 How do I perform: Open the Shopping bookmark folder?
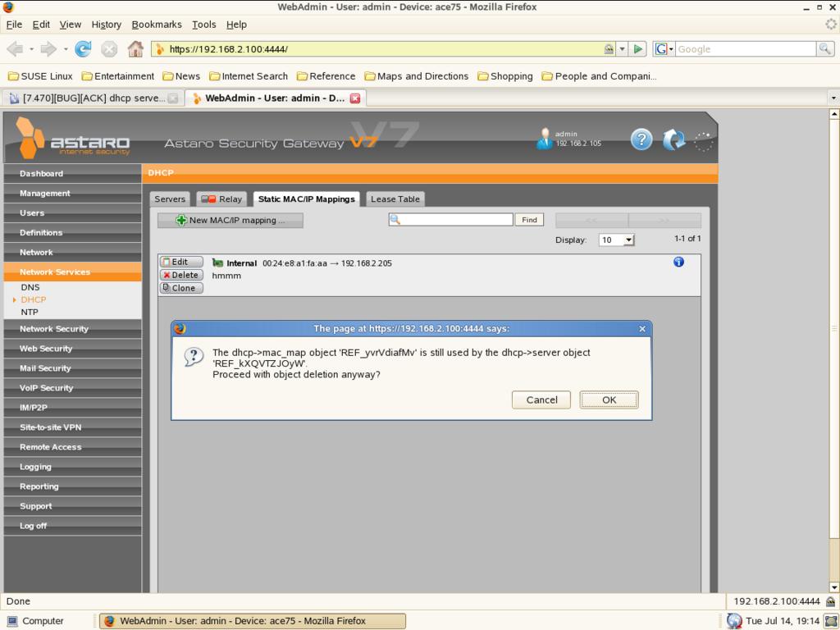(x=505, y=76)
